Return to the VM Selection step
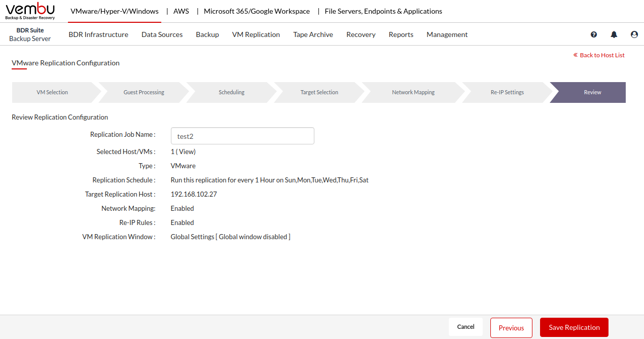The image size is (644, 339). pos(52,92)
